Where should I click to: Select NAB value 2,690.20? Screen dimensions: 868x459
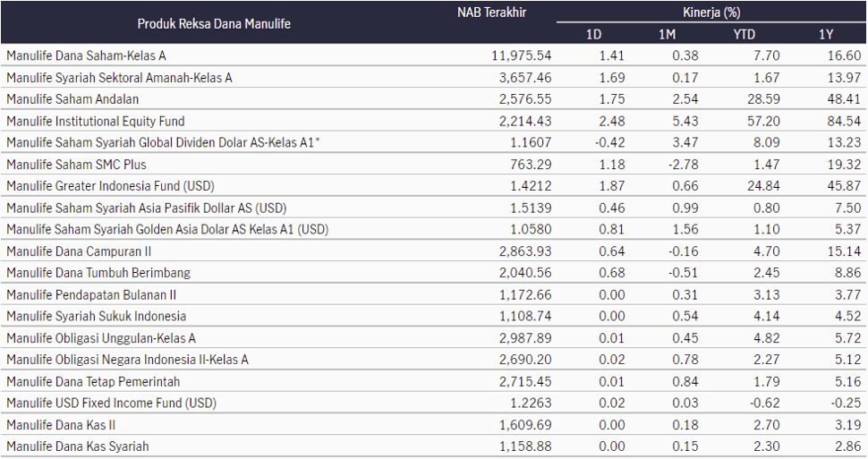[525, 360]
